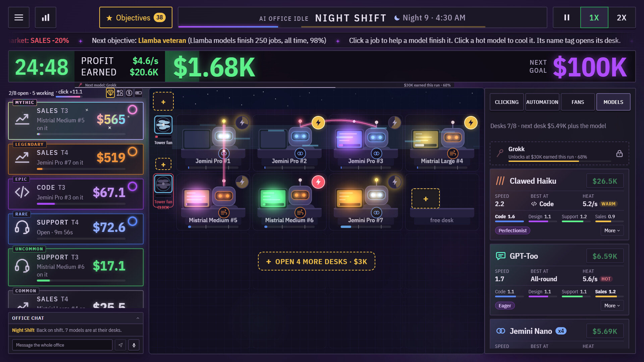
Task: Click the yellow lightning badge on Mistrial Large #4
Action: pos(471,123)
